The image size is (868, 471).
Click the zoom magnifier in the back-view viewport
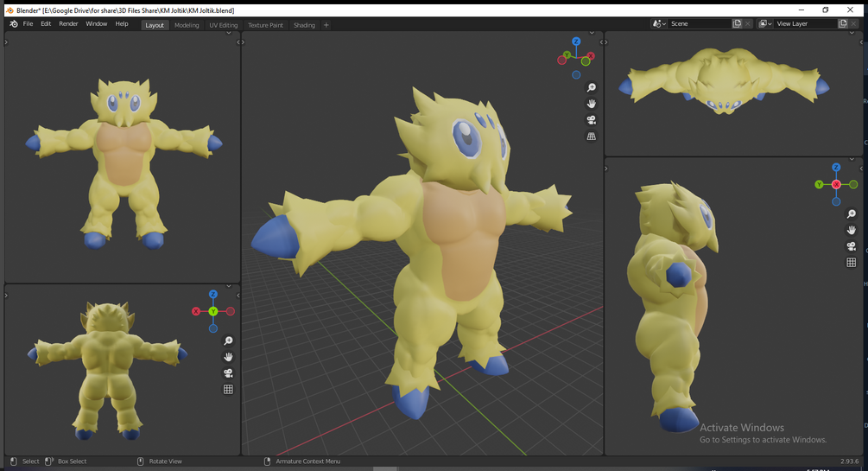coord(228,341)
